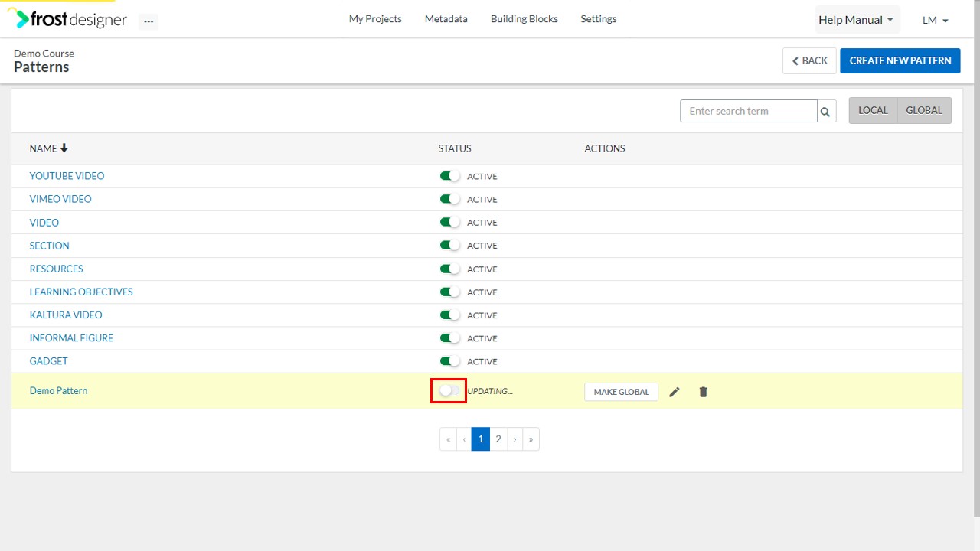Switch to LOCAL patterns tab
980x551 pixels.
[x=873, y=110]
